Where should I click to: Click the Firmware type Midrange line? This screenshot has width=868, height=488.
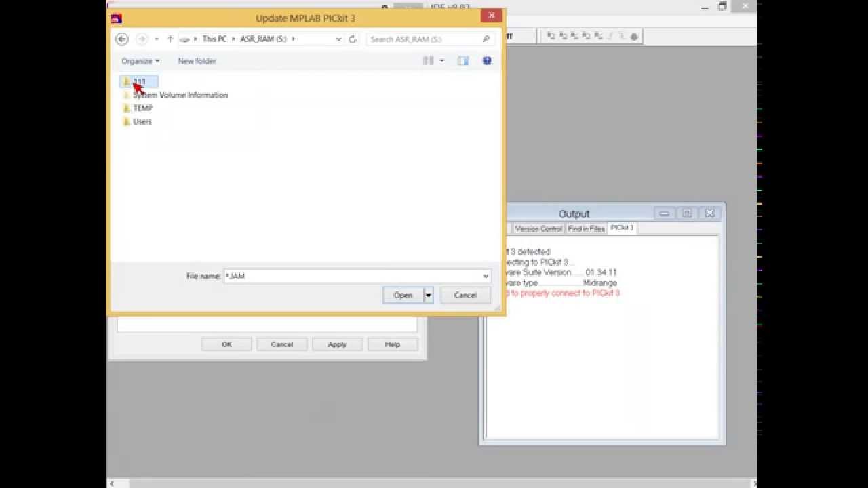tap(560, 283)
